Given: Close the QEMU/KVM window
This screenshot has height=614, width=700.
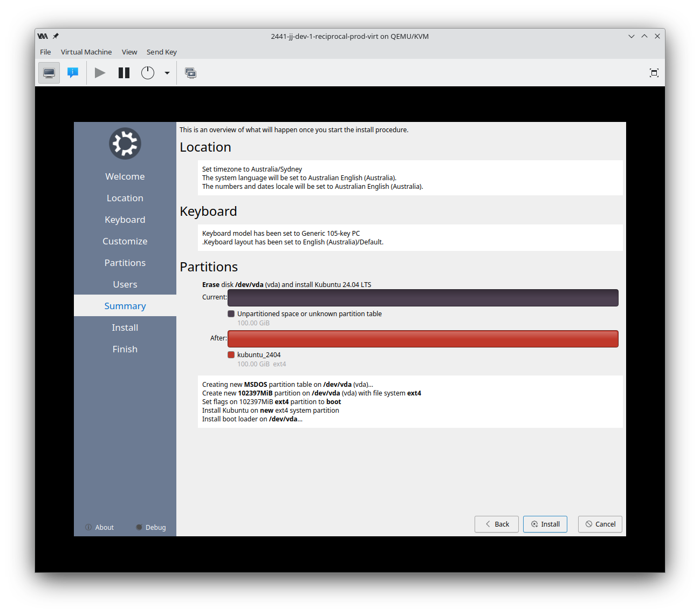Looking at the screenshot, I should pos(657,36).
